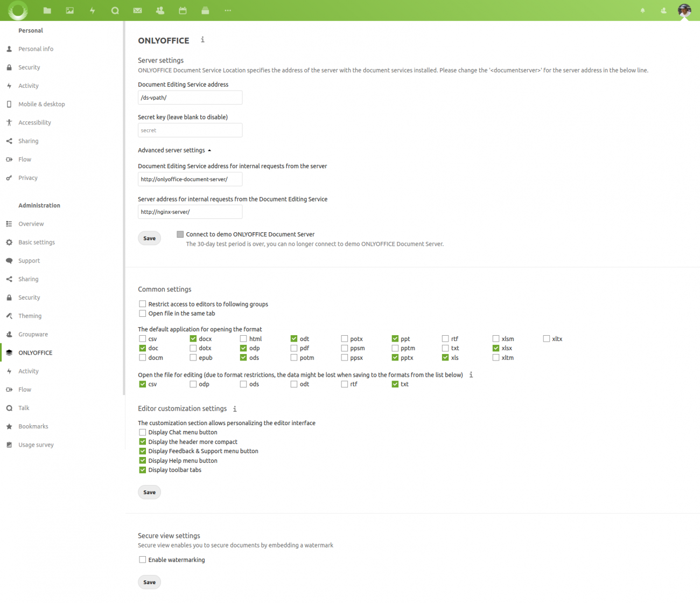The image size is (700, 603).
Task: Enable Restrict access to editors to following groups
Action: [x=143, y=304]
